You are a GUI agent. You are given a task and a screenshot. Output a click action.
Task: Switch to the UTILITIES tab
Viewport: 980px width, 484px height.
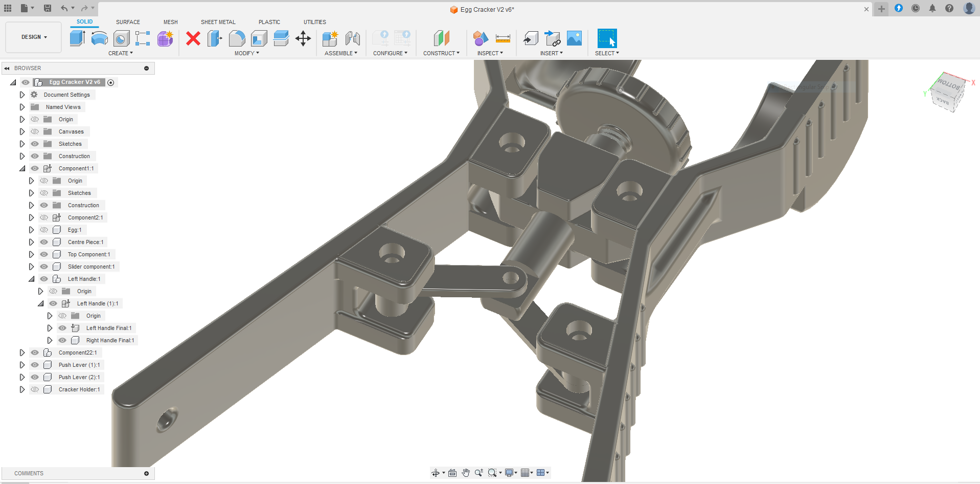pyautogui.click(x=315, y=22)
